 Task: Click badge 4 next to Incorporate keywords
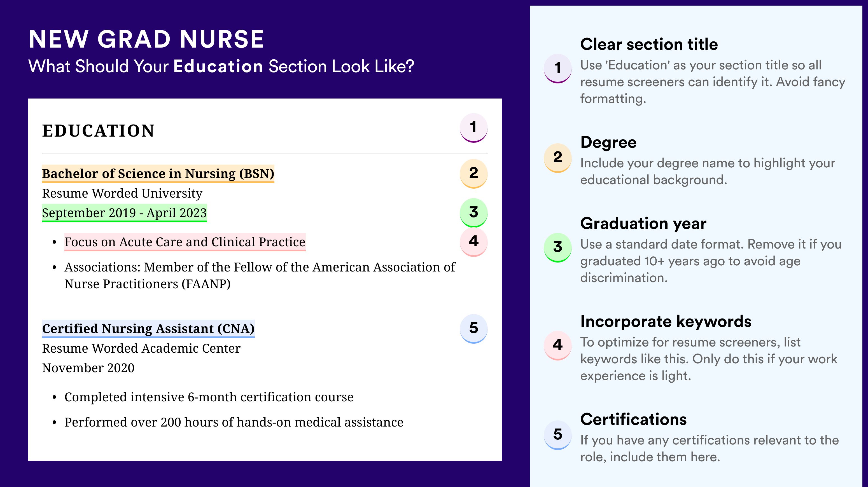click(x=558, y=345)
